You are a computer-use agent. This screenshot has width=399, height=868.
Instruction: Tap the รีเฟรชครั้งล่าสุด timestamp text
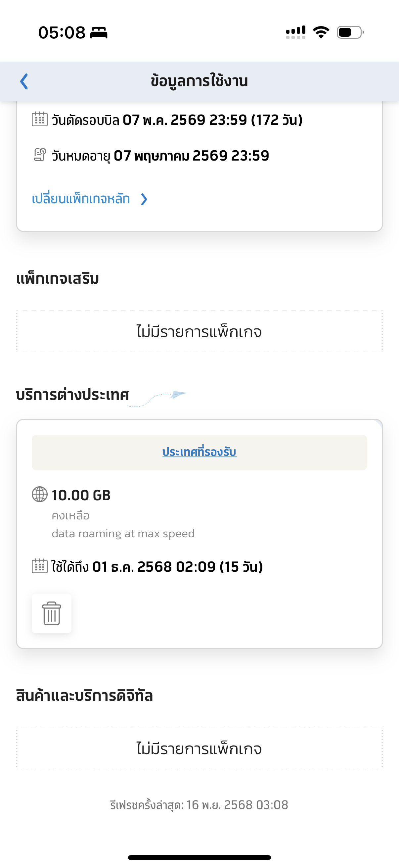199,805
